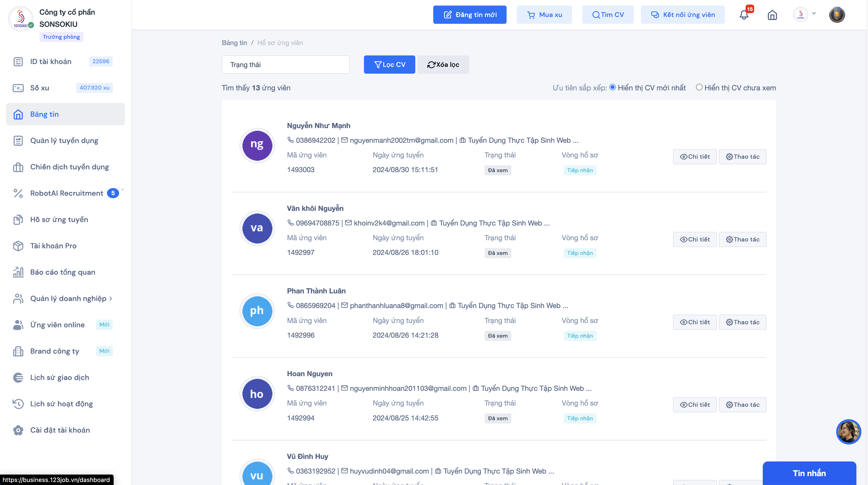The height and width of the screenshot is (485, 868).
Task: Click the home icon in top bar
Action: (772, 15)
